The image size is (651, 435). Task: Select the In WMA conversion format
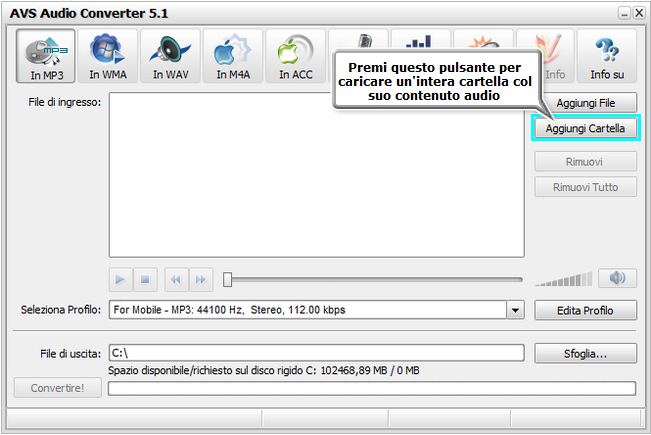(108, 56)
